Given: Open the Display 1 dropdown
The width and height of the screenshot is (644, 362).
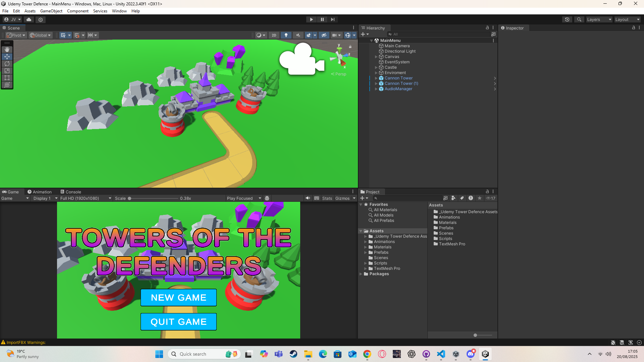Looking at the screenshot, I should (45, 198).
